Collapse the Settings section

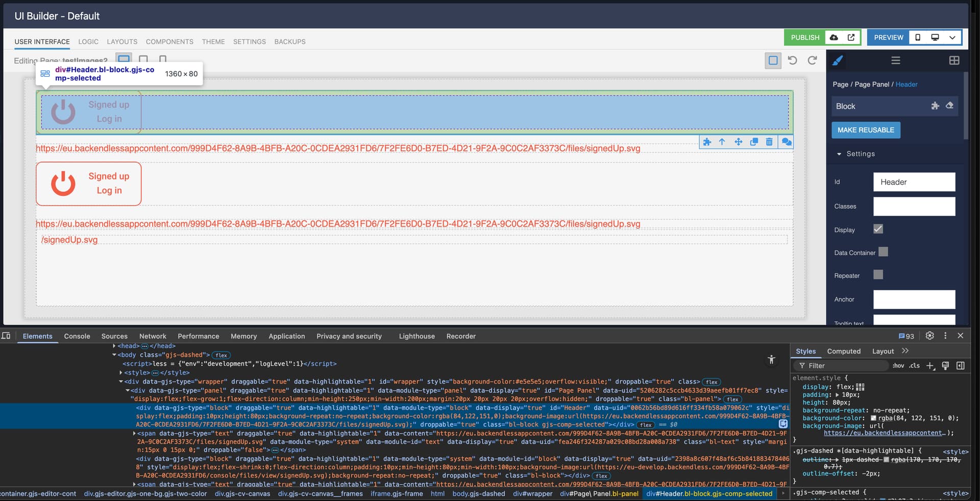coord(839,154)
